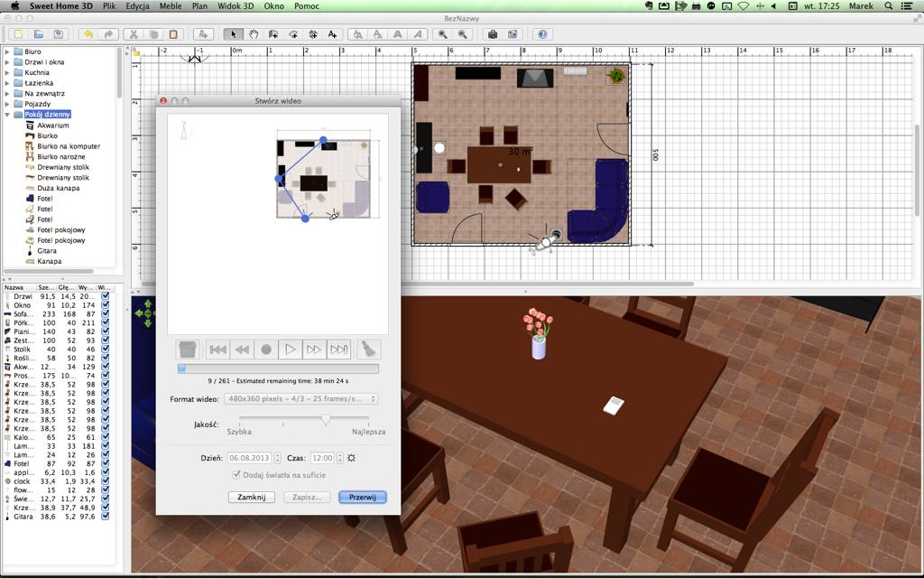
Task: Click the Zamknij button
Action: pos(252,498)
